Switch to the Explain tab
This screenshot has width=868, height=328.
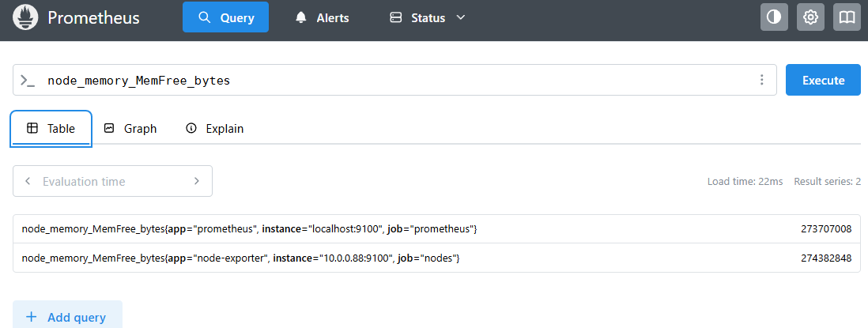[215, 128]
